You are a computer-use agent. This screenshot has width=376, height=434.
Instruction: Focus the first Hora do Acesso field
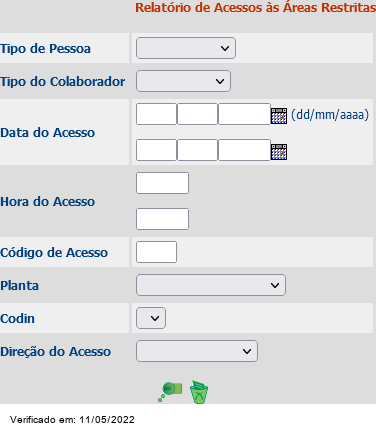(x=162, y=183)
